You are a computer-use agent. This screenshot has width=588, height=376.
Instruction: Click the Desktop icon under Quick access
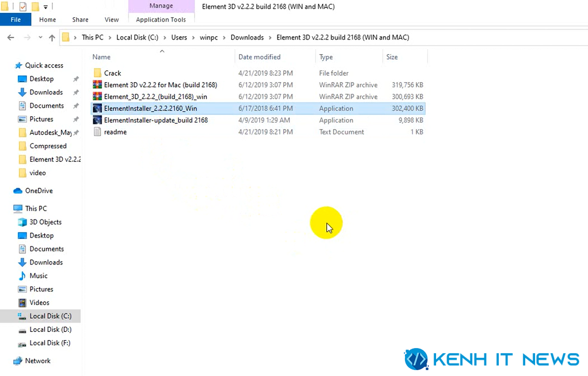pos(23,79)
